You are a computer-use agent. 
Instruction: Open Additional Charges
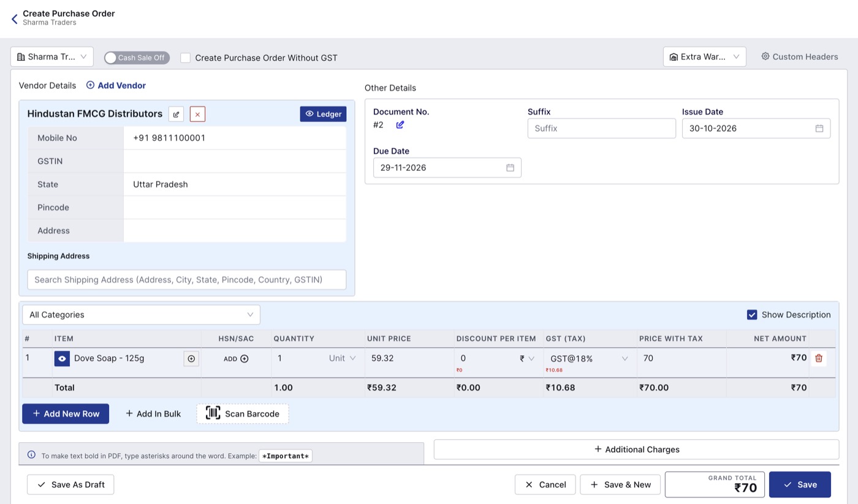[x=636, y=449]
